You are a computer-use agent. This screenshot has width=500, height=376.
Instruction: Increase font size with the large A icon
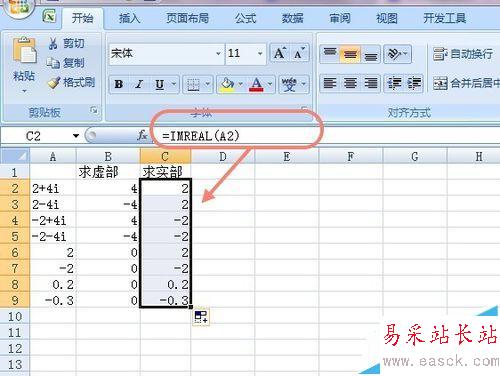coord(279,53)
